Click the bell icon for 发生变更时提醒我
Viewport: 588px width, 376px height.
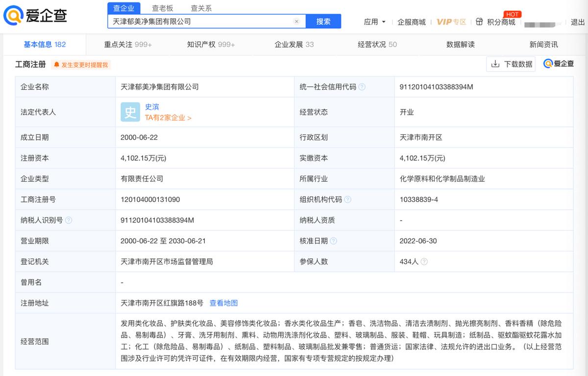click(57, 65)
